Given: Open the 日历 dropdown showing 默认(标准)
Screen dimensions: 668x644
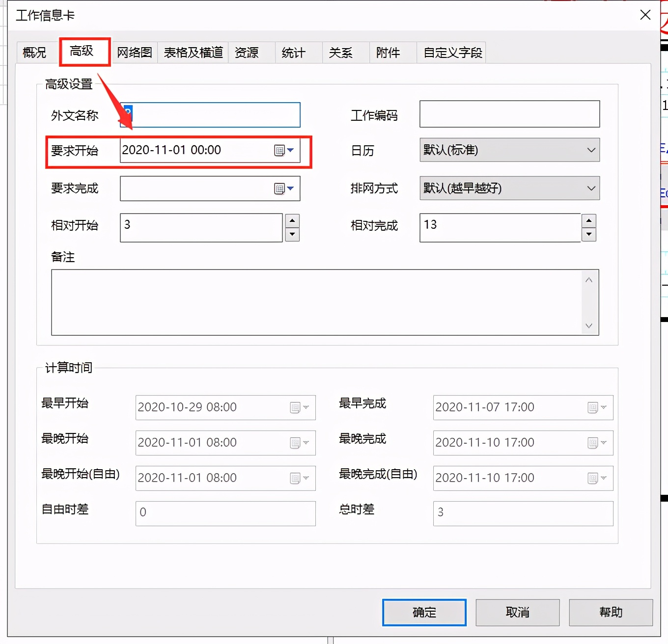Looking at the screenshot, I should pos(591,150).
